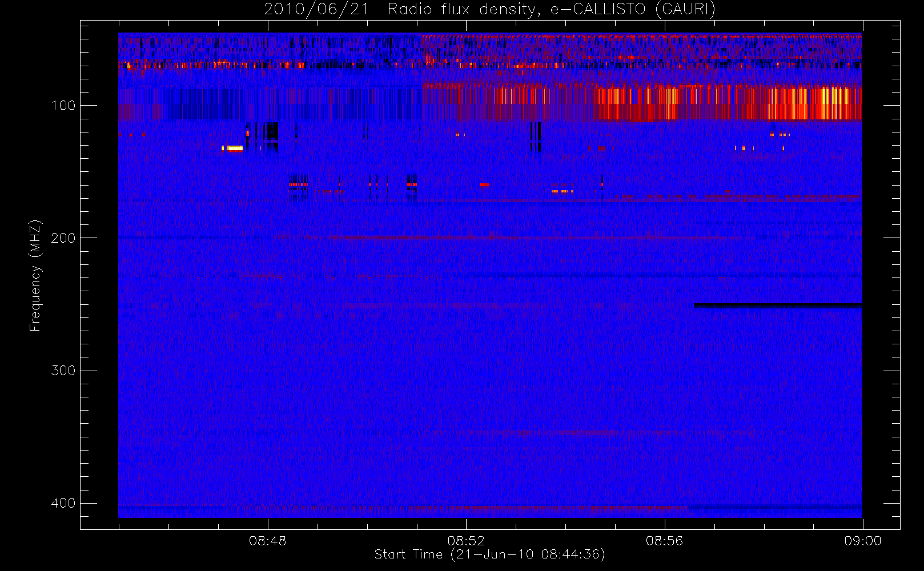Click the '400' frequency tick label
Screen dimensions: 924x571
click(63, 503)
